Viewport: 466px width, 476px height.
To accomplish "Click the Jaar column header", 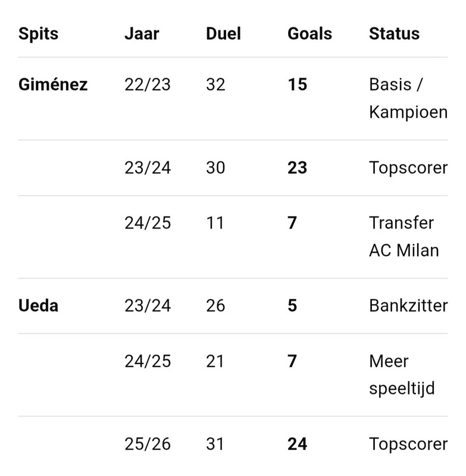I will pos(142,34).
